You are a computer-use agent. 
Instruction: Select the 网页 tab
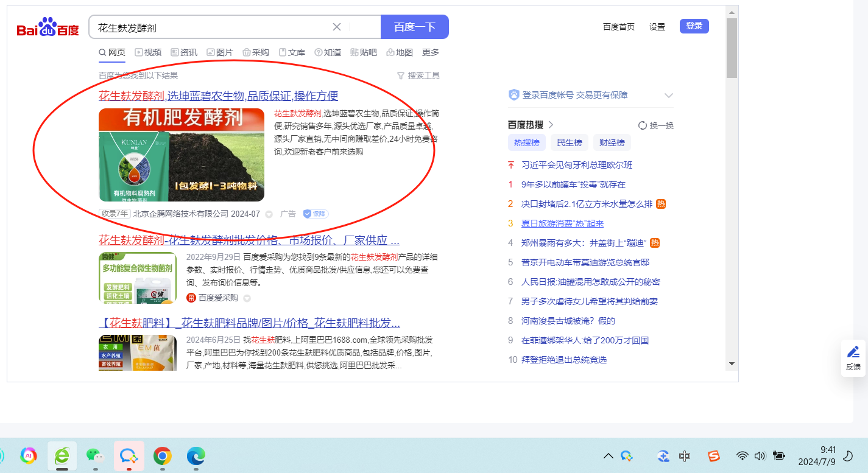click(x=112, y=52)
